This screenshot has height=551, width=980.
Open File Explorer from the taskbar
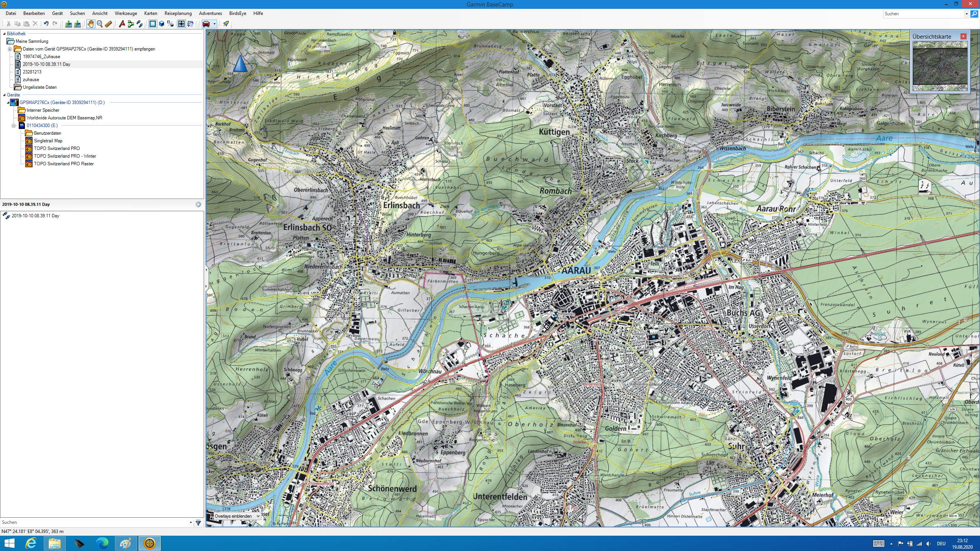coord(55,543)
